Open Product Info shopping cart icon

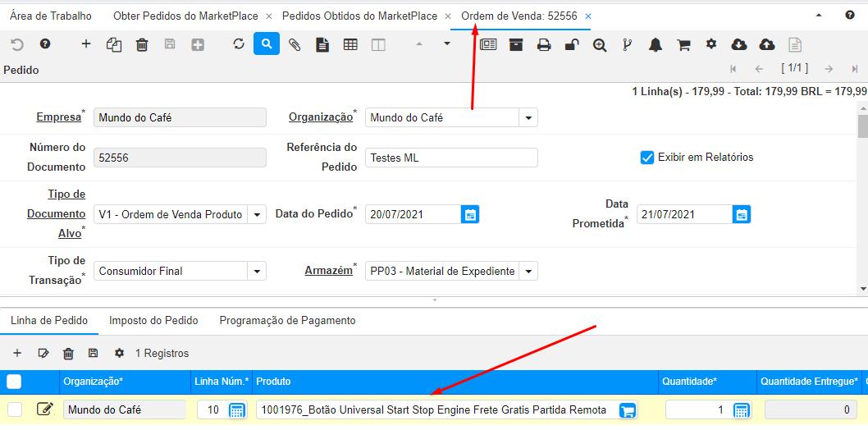point(683,44)
